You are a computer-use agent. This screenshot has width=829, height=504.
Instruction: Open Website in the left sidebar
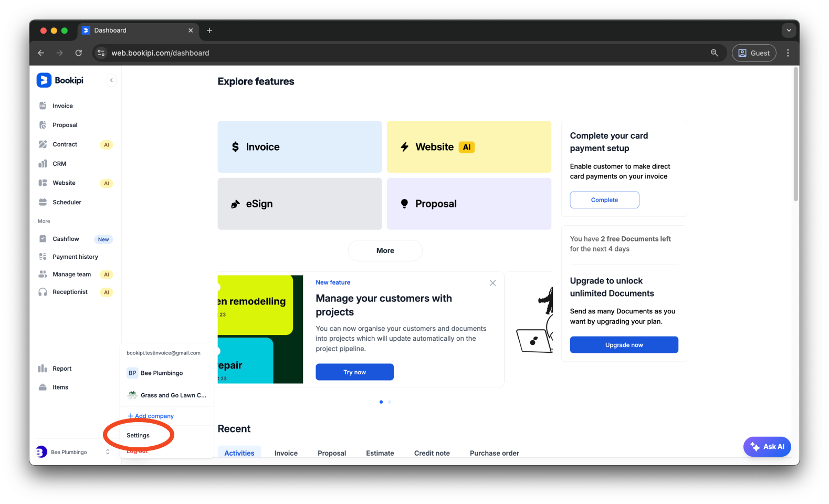pyautogui.click(x=64, y=183)
